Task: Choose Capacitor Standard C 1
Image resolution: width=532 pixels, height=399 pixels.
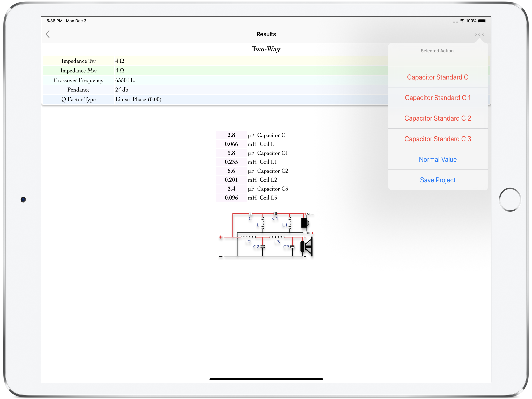Action: click(x=438, y=98)
